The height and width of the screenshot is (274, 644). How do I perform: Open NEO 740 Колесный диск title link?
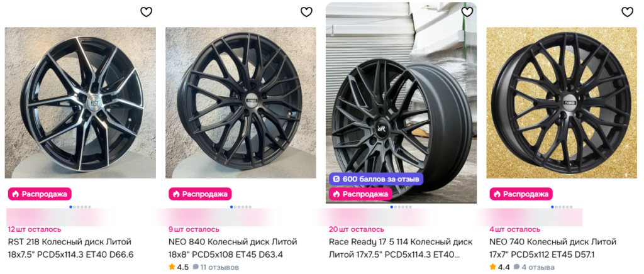pyautogui.click(x=553, y=248)
